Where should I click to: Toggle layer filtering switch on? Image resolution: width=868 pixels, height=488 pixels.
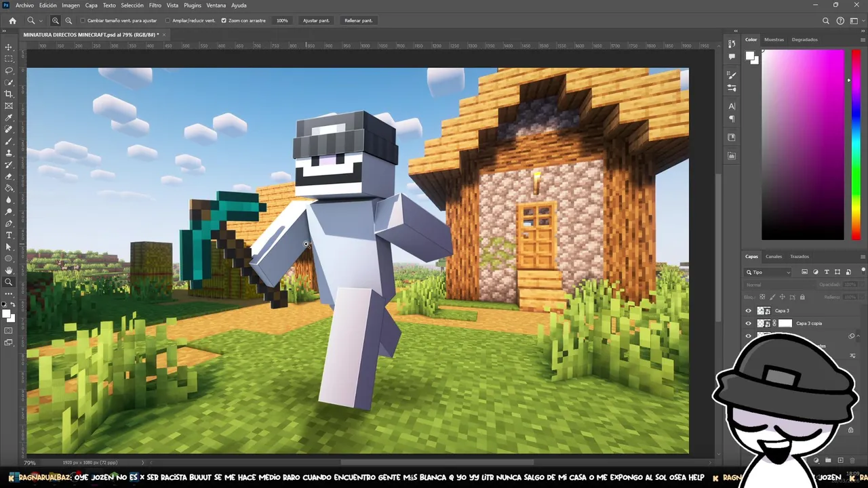point(863,272)
